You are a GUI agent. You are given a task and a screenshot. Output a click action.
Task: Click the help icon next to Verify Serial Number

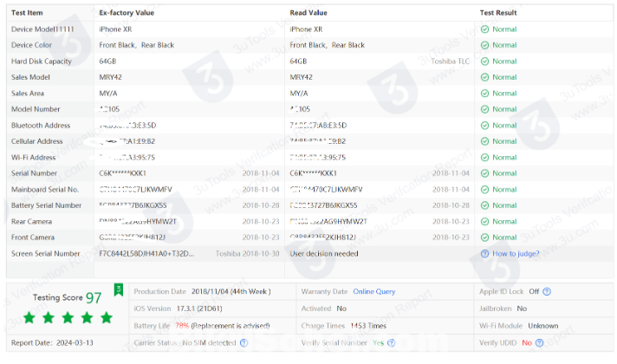(x=391, y=342)
